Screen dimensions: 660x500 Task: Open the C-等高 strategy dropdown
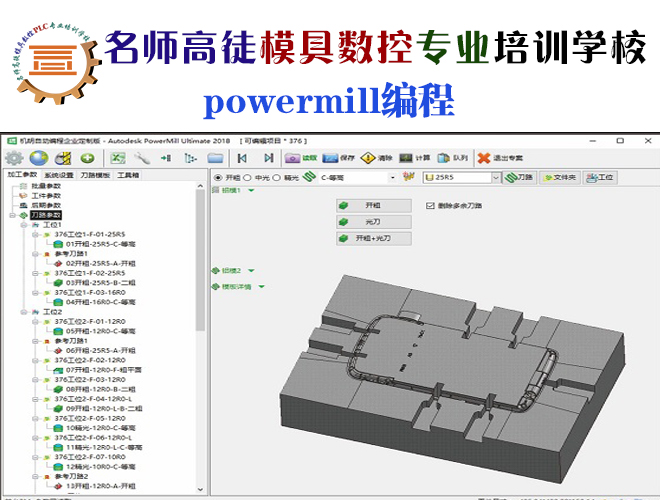pos(393,178)
